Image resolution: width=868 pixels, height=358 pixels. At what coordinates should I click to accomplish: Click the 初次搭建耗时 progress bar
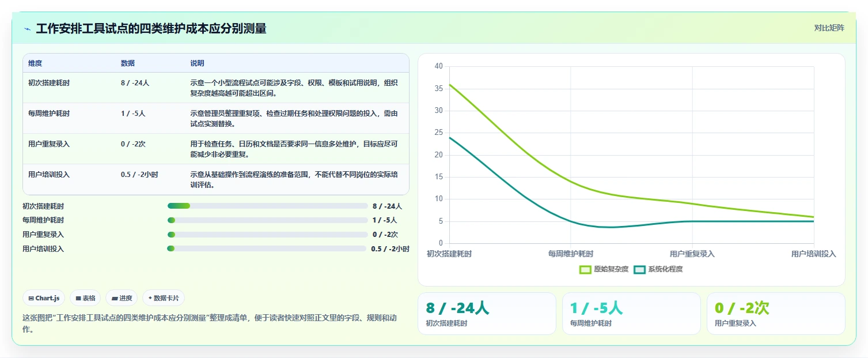267,206
